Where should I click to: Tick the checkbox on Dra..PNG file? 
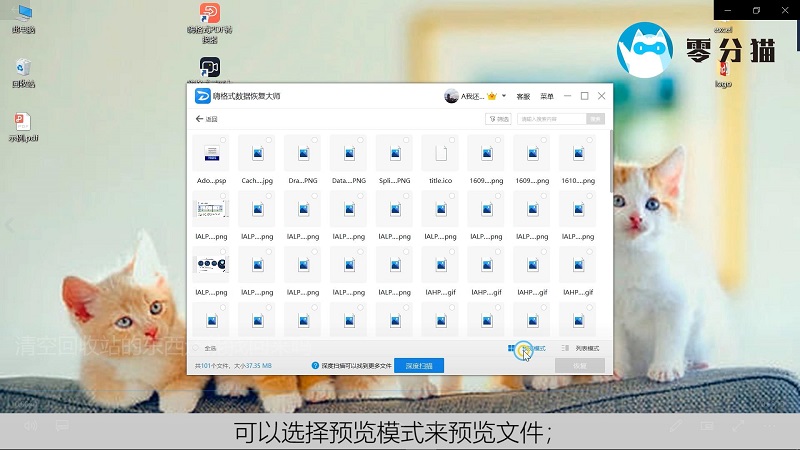[x=315, y=140]
